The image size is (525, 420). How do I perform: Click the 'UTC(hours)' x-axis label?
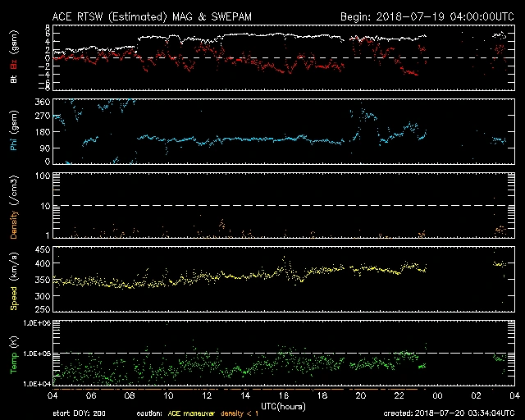point(283,407)
